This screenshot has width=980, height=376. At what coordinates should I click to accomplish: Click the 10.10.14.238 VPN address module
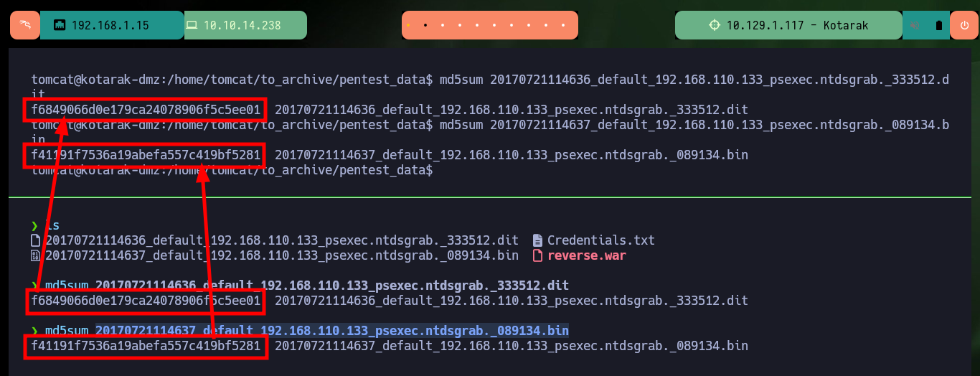click(x=245, y=25)
